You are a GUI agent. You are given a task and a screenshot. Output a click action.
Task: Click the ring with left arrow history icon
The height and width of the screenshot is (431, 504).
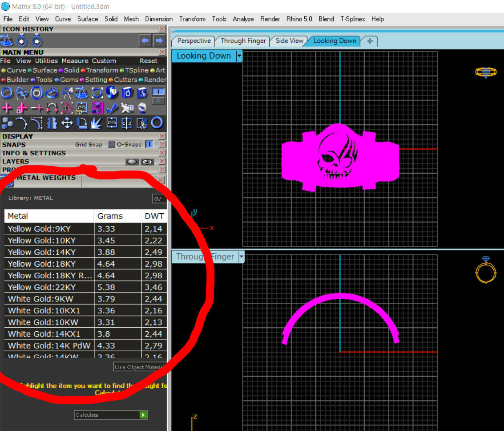[22, 41]
